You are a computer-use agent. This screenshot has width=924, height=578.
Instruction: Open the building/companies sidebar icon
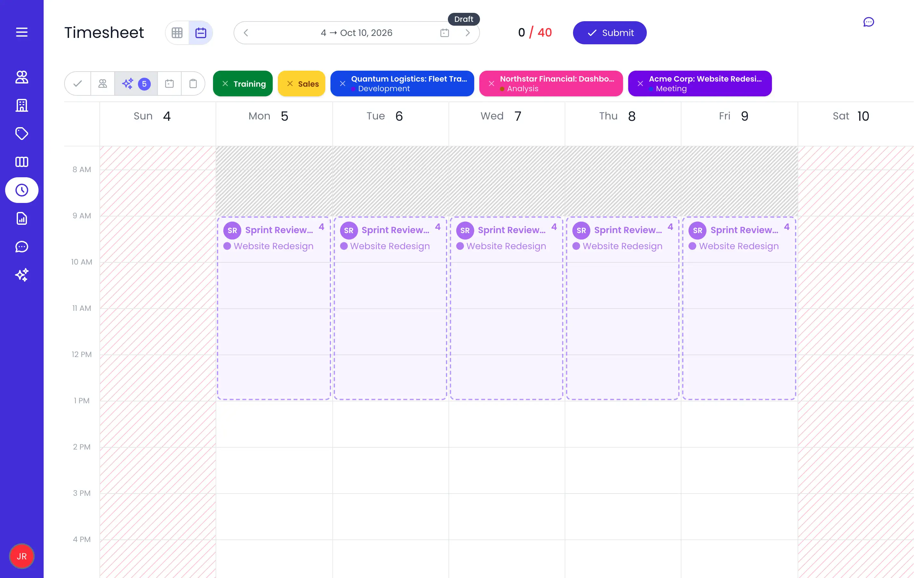(22, 105)
